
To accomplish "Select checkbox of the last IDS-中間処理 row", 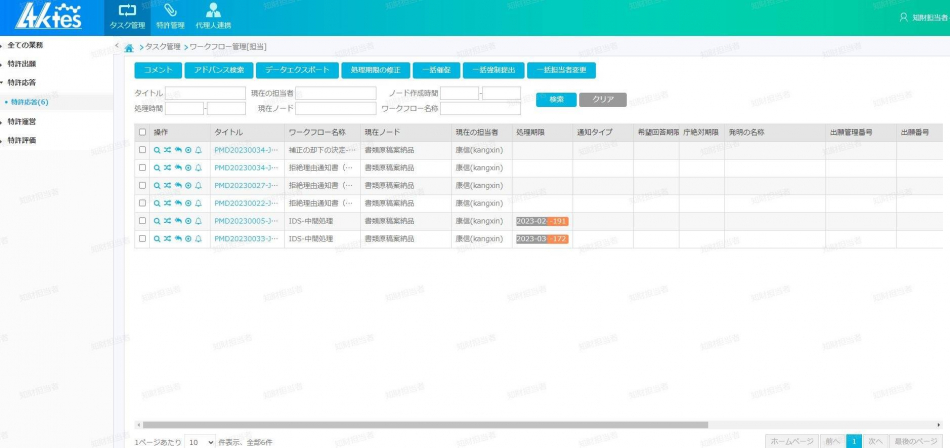I will click(x=142, y=239).
